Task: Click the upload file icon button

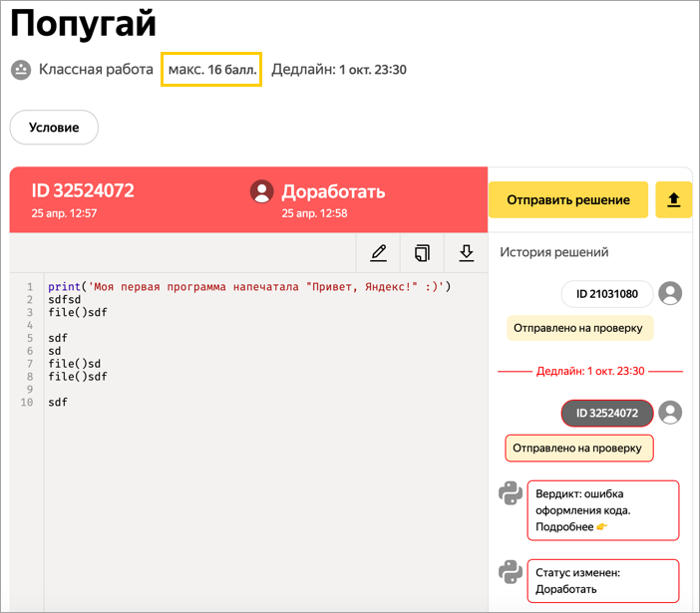Action: pyautogui.click(x=673, y=200)
